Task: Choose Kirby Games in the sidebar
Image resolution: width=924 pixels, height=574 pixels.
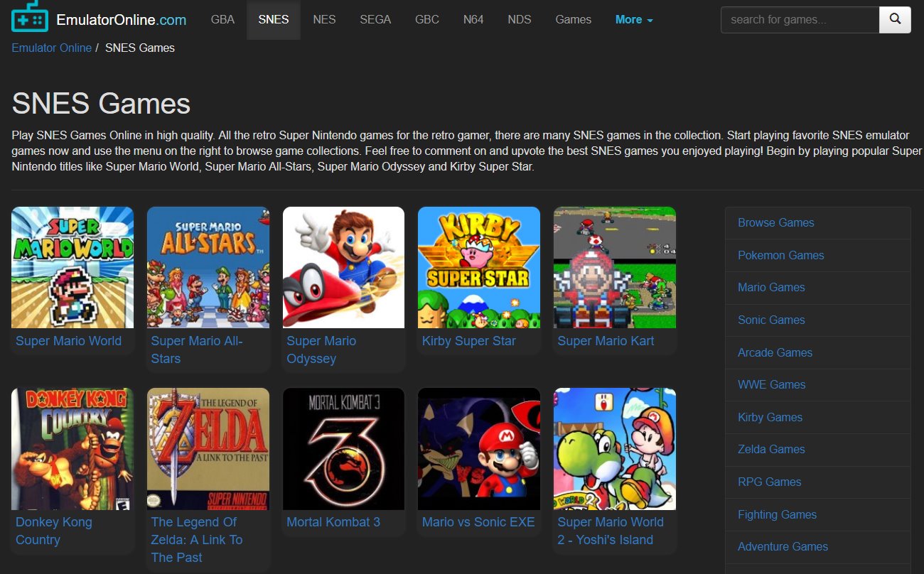Action: (817, 418)
